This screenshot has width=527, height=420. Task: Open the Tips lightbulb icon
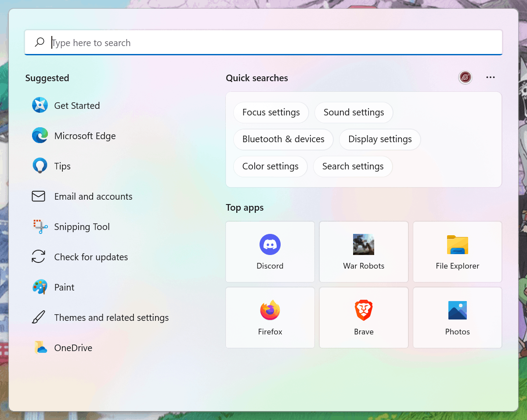tap(40, 166)
